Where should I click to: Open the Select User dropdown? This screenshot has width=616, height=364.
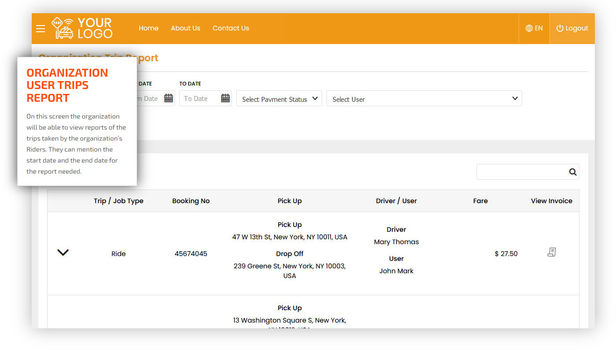coord(424,99)
